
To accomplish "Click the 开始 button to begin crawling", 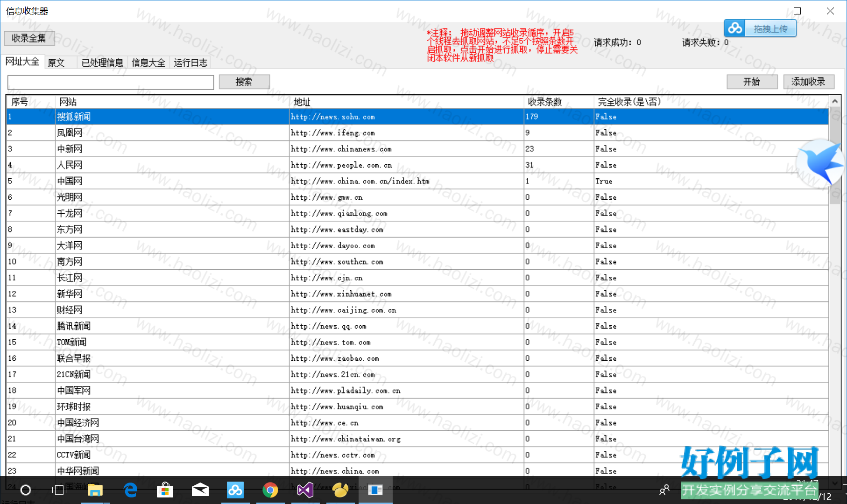I will coord(752,82).
